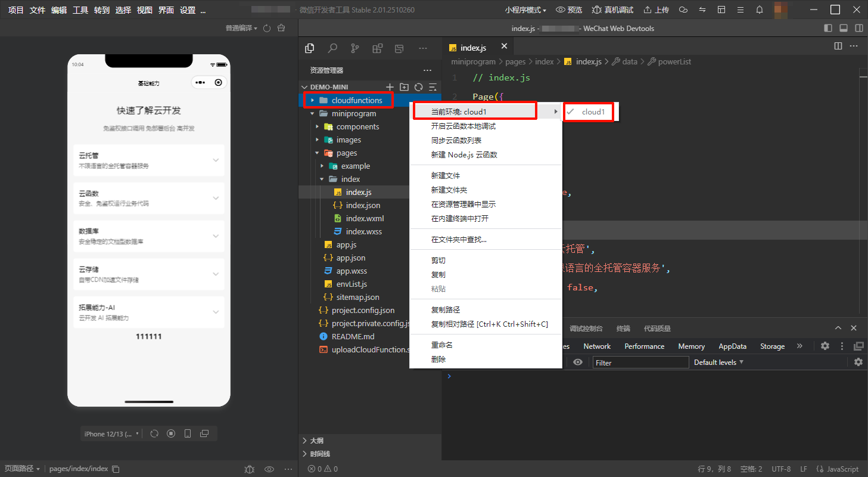
Task: Click the extensions icon in the activity bar
Action: 377,48
